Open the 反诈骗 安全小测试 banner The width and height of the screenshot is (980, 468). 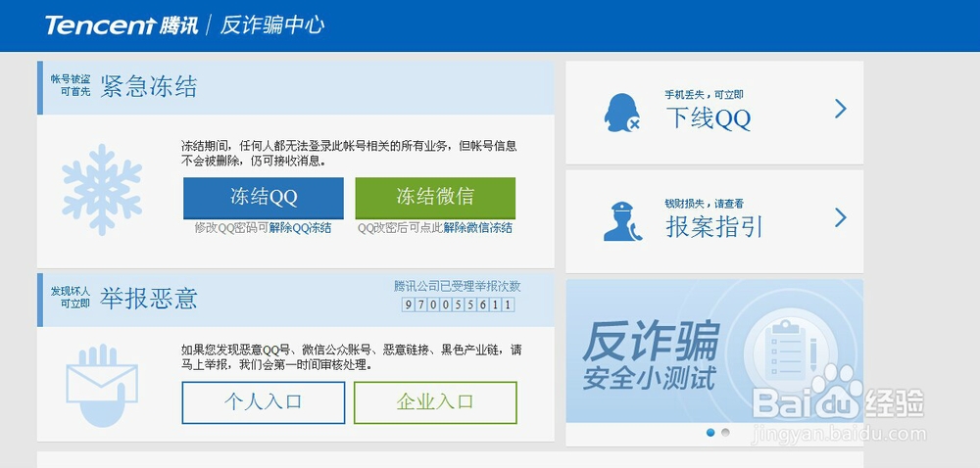714,351
